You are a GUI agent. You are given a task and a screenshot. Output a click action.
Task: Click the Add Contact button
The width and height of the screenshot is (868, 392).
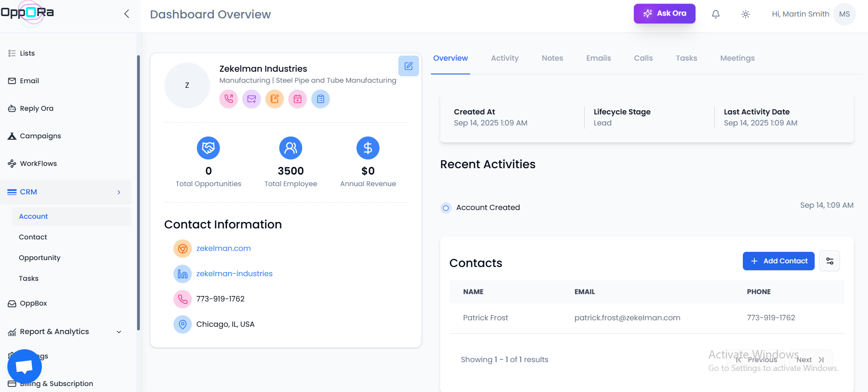(778, 261)
